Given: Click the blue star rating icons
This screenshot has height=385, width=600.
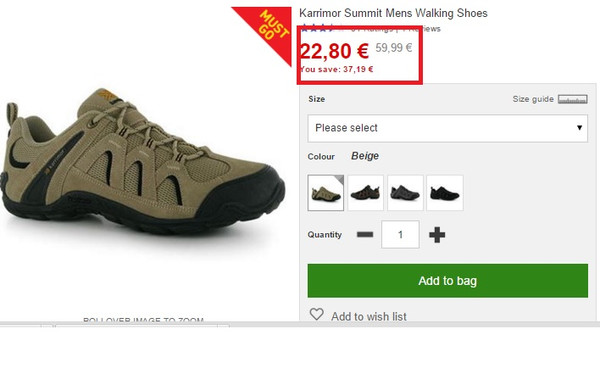Looking at the screenshot, I should point(318,28).
